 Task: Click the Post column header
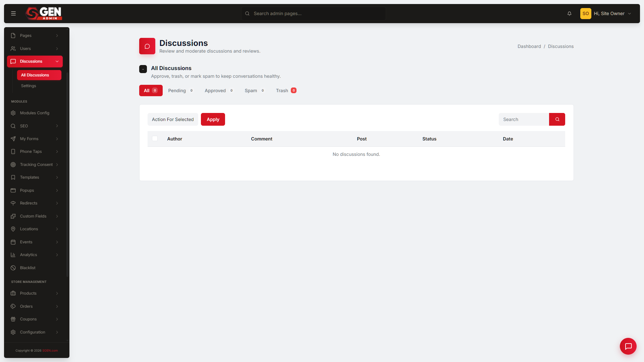(x=362, y=139)
